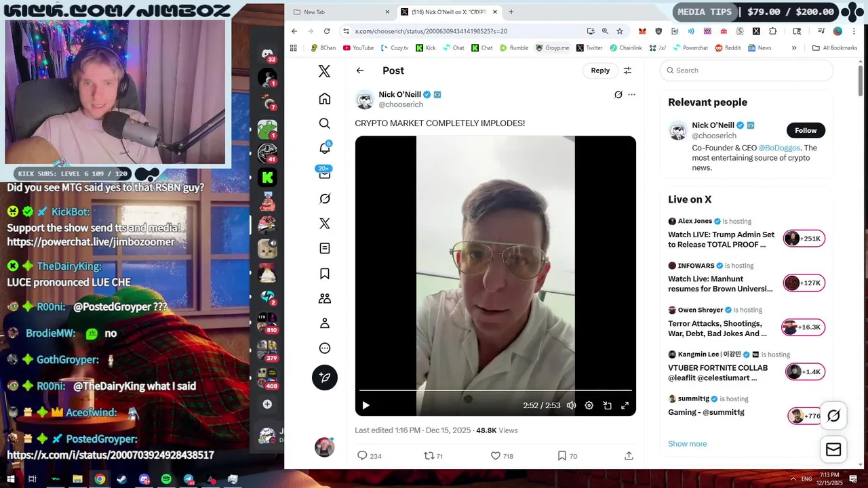This screenshot has height=488, width=868.
Task: Open Grok icon in X left sidebar
Action: coord(325,199)
